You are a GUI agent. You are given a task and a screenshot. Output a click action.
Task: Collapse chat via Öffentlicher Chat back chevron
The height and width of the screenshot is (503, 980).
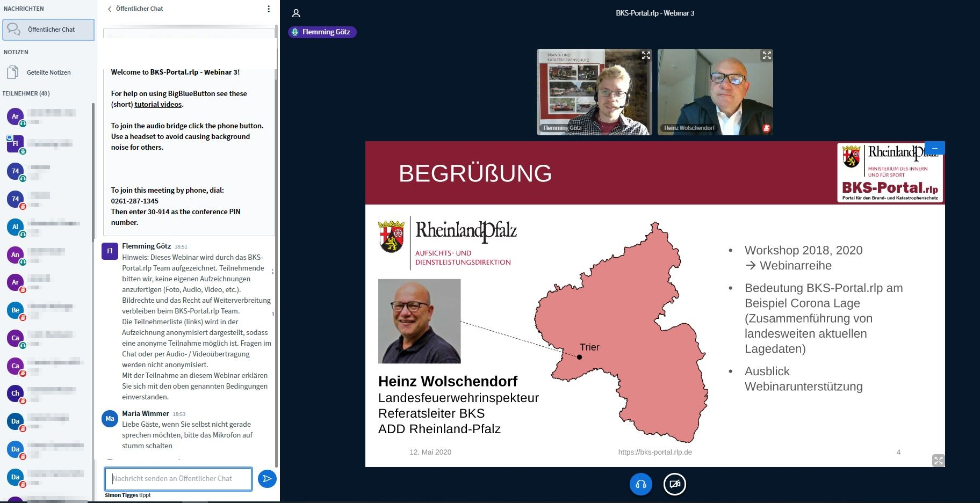(x=110, y=9)
